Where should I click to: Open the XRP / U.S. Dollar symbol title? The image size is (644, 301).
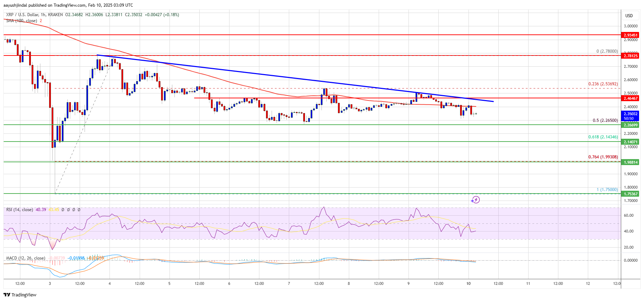coord(34,15)
